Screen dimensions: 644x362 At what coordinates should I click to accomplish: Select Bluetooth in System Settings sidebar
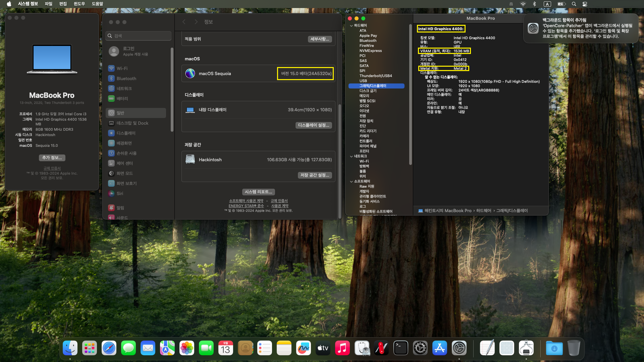click(x=136, y=78)
